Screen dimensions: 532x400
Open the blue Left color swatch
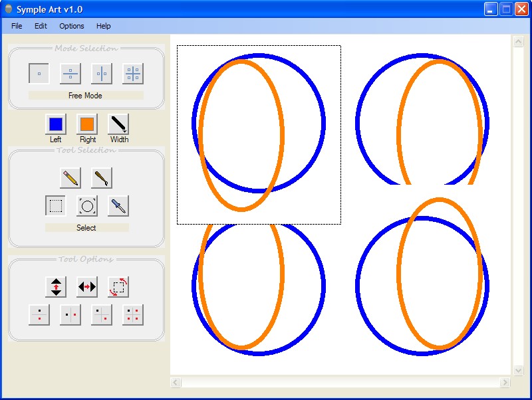pos(56,124)
